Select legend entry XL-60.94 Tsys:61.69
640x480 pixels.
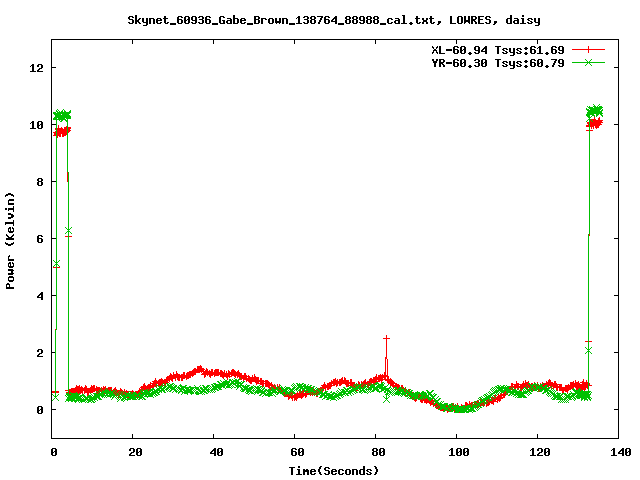[498, 50]
